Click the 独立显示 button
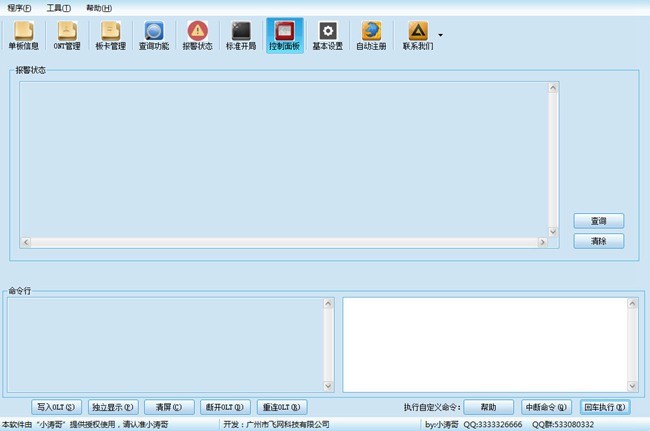The width and height of the screenshot is (650, 431). [x=113, y=407]
